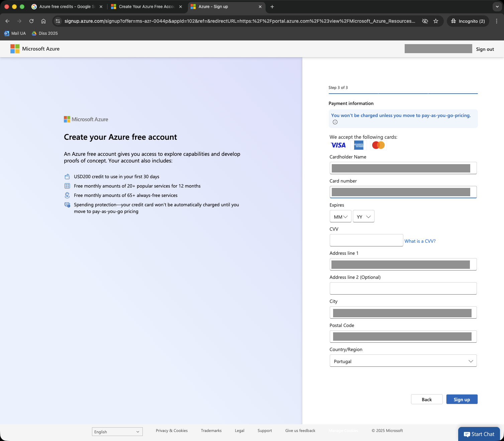This screenshot has width=504, height=441.
Task: Click the Microsoft Azure logo in the header
Action: coord(35,49)
